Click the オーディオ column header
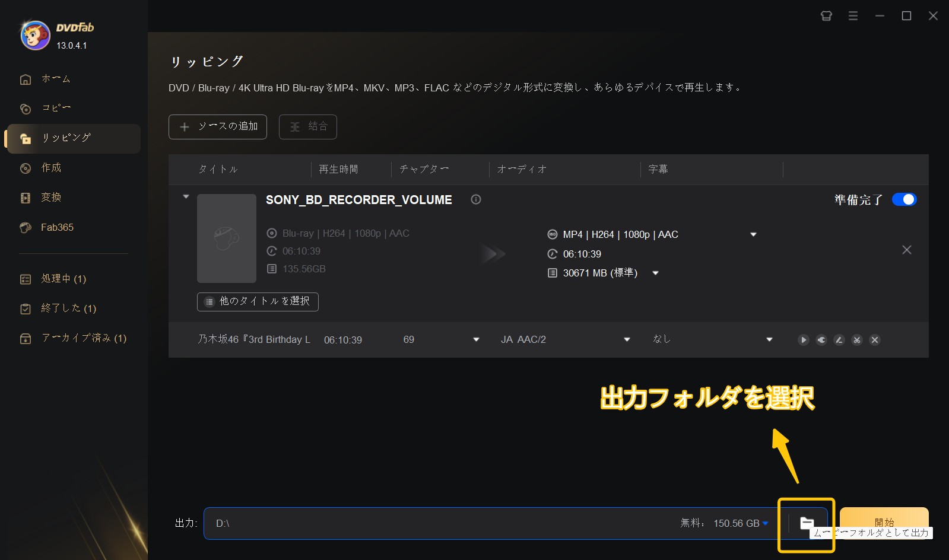 click(x=522, y=170)
